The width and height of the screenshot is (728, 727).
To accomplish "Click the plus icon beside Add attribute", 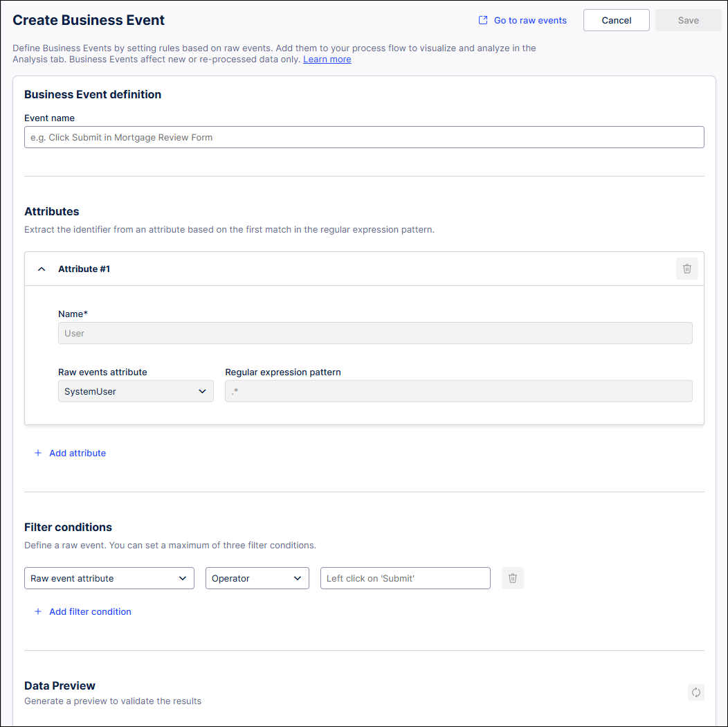I will 38,453.
